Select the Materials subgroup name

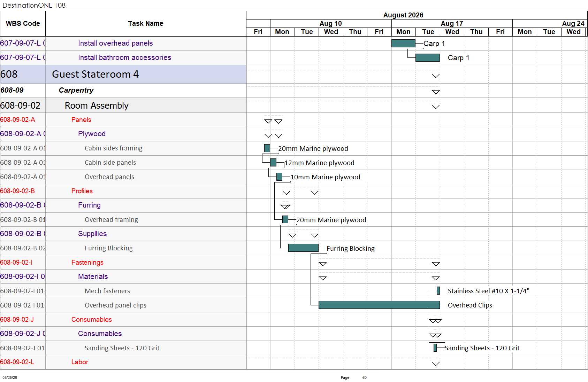point(93,276)
